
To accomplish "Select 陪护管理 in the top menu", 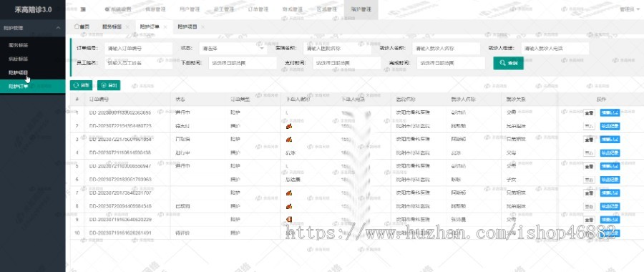I will point(361,9).
